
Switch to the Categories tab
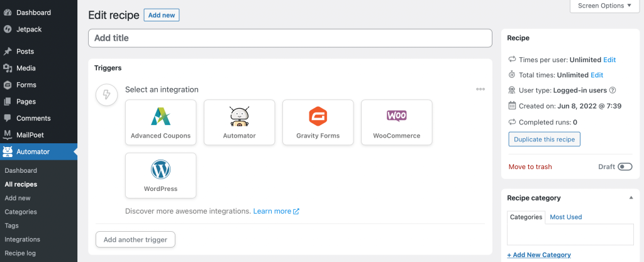[526, 217]
